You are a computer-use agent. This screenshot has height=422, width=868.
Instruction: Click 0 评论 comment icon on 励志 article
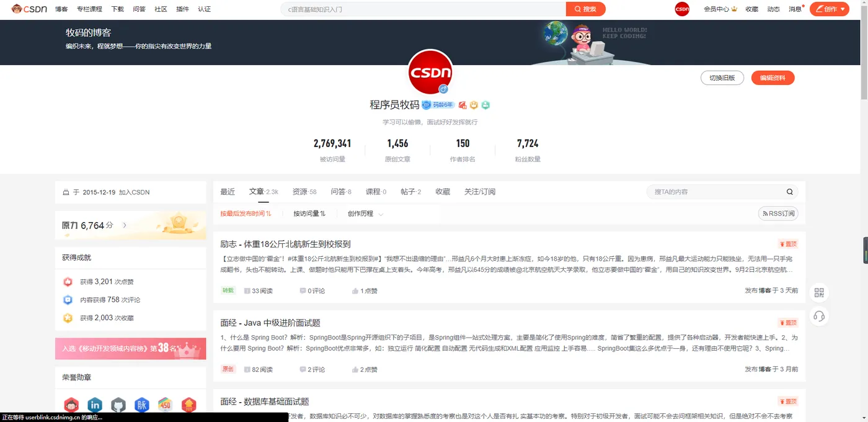(x=303, y=291)
